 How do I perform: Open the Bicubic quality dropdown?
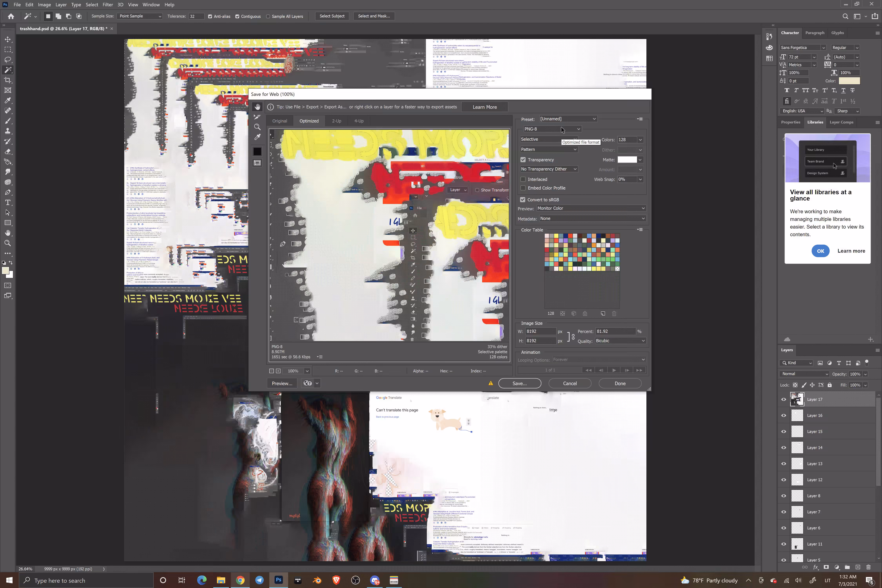(x=620, y=340)
